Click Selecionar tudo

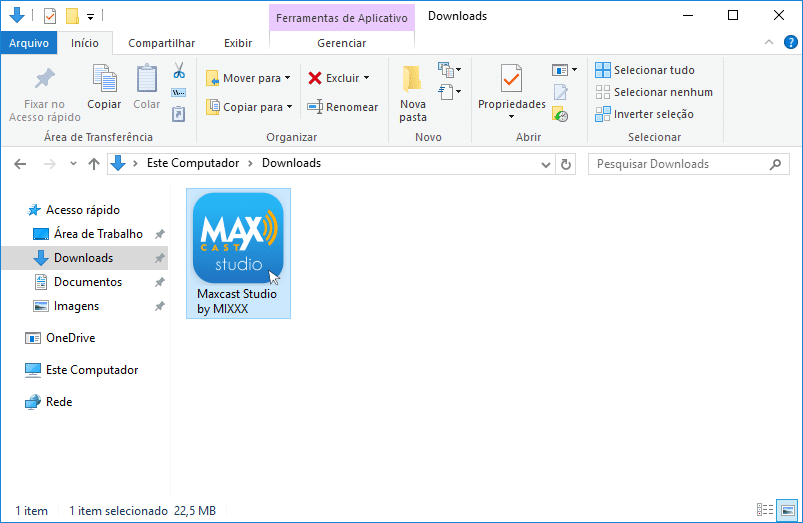(x=645, y=70)
